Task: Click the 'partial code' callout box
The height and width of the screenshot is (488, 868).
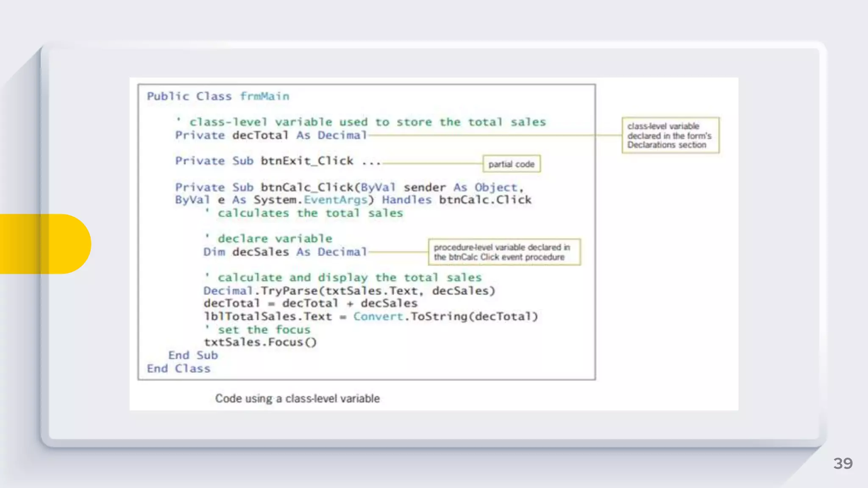Action: click(x=511, y=164)
